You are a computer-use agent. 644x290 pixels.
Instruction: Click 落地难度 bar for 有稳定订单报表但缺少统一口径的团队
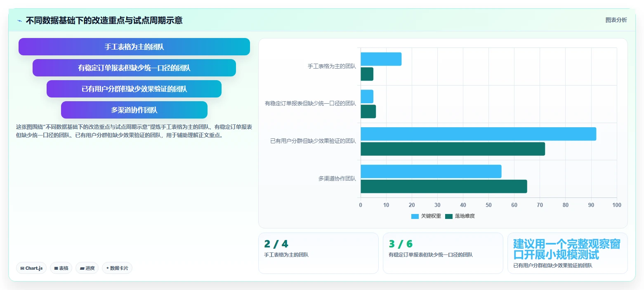click(x=368, y=112)
